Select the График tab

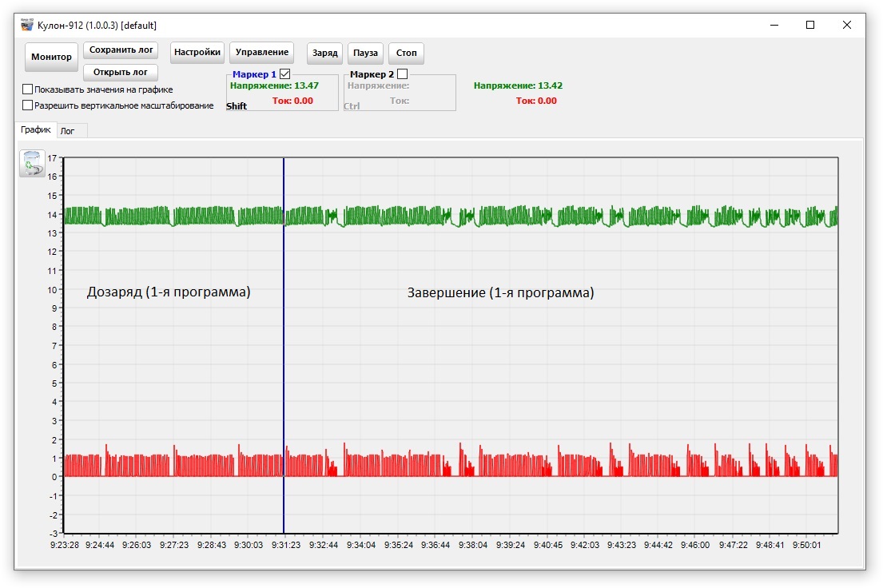point(36,129)
